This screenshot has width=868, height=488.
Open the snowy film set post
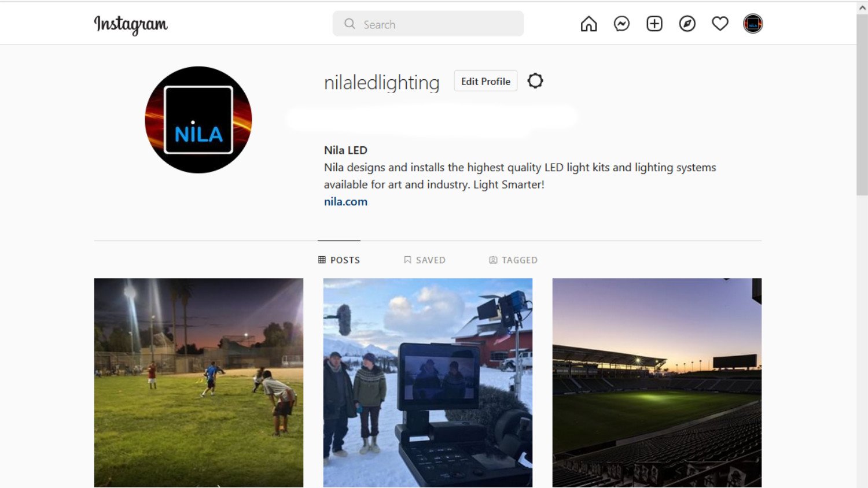[428, 383]
